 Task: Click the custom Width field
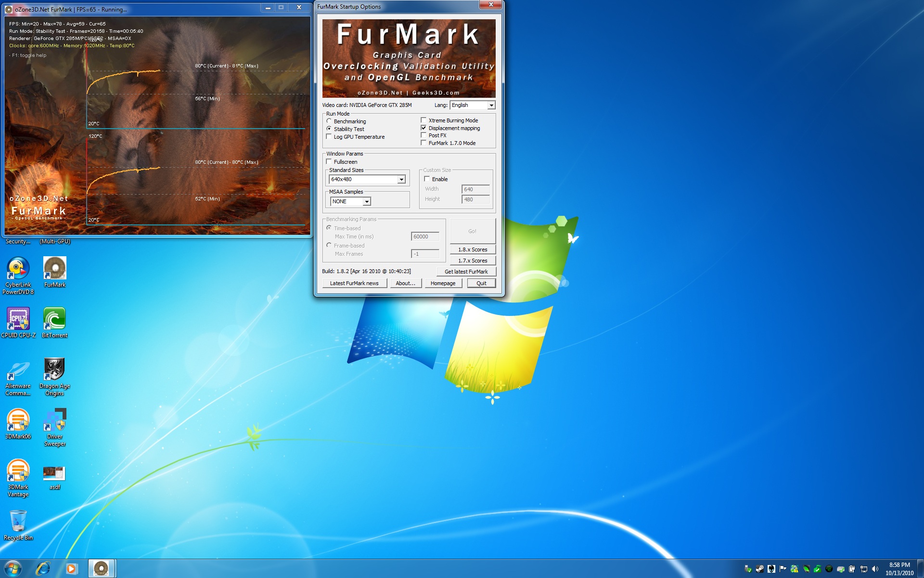[x=475, y=189]
